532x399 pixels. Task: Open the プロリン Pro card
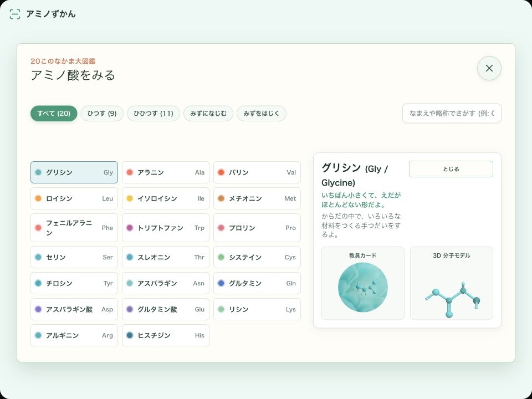(257, 228)
